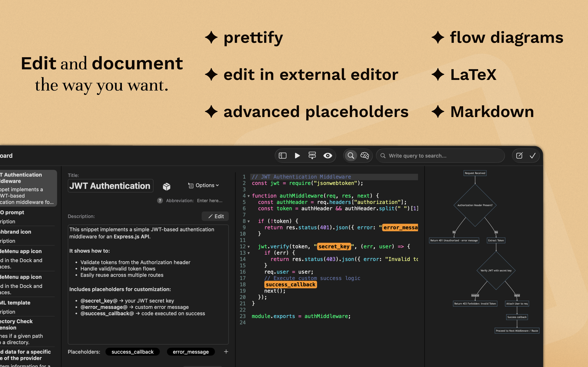Toggle the code fold arrow on line 8
The width and height of the screenshot is (588, 367).
248,221
